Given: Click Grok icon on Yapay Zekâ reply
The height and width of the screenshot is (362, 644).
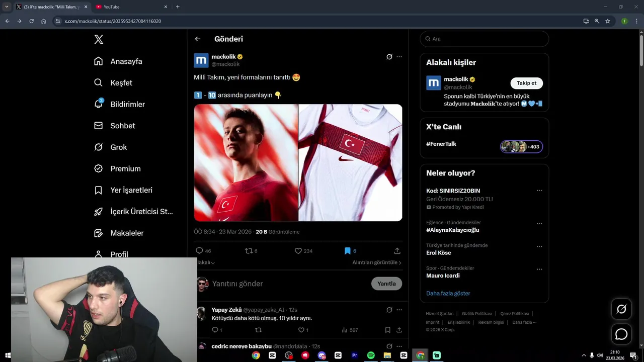Looking at the screenshot, I should (x=389, y=310).
